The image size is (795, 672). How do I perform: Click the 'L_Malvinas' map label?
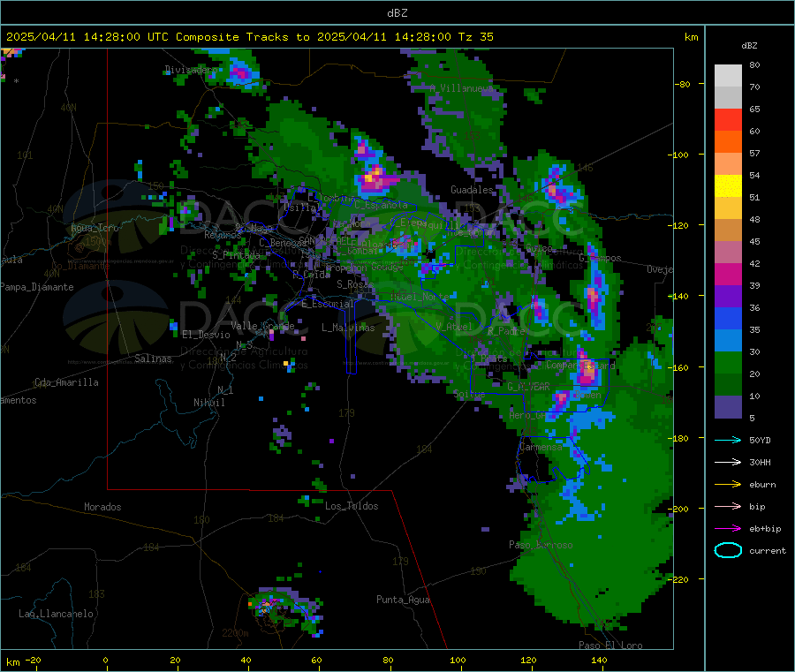tap(348, 328)
